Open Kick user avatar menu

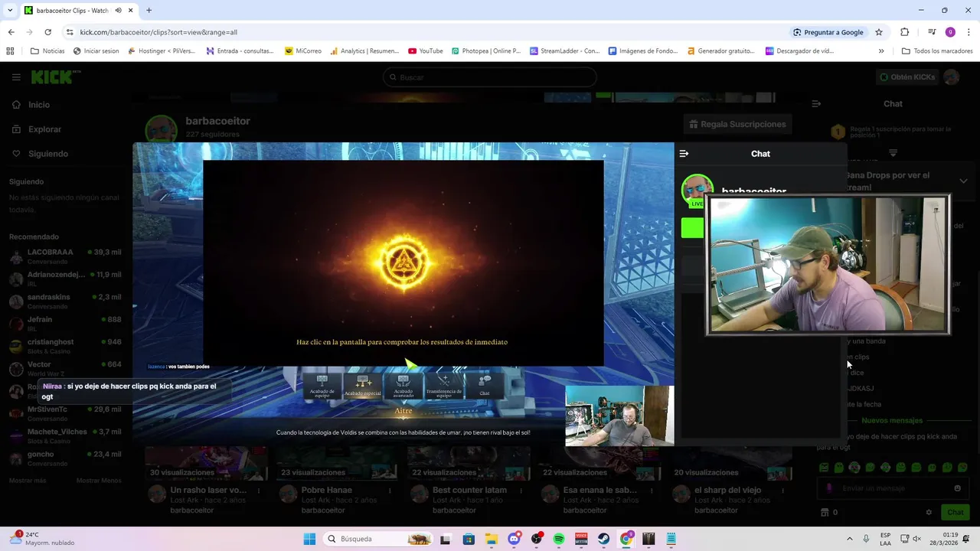952,77
